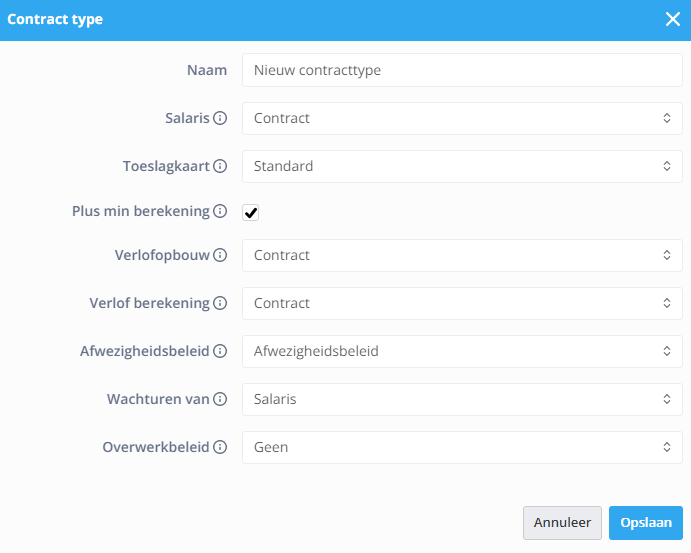Close the Contract type dialog
Screen dimensions: 691x553
click(673, 19)
